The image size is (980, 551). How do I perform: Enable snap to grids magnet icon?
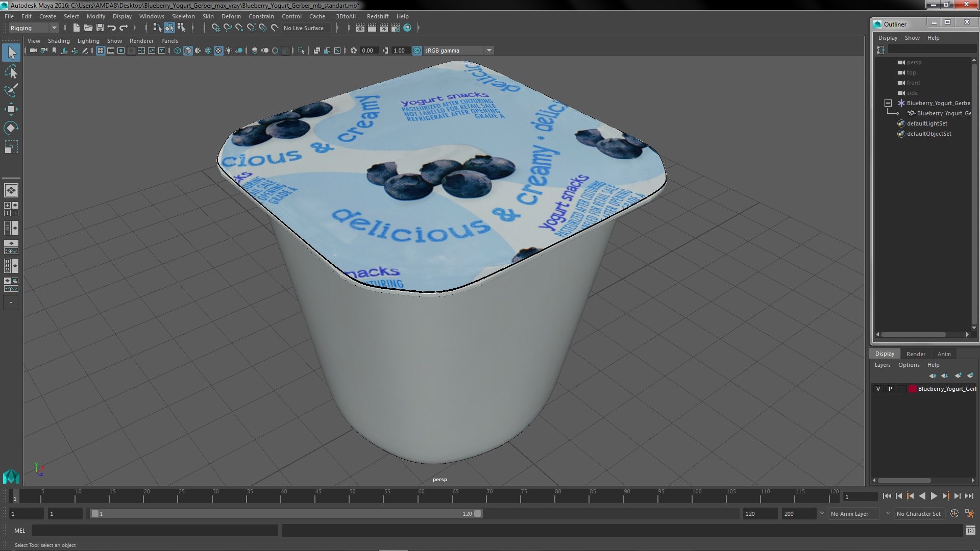[216, 28]
